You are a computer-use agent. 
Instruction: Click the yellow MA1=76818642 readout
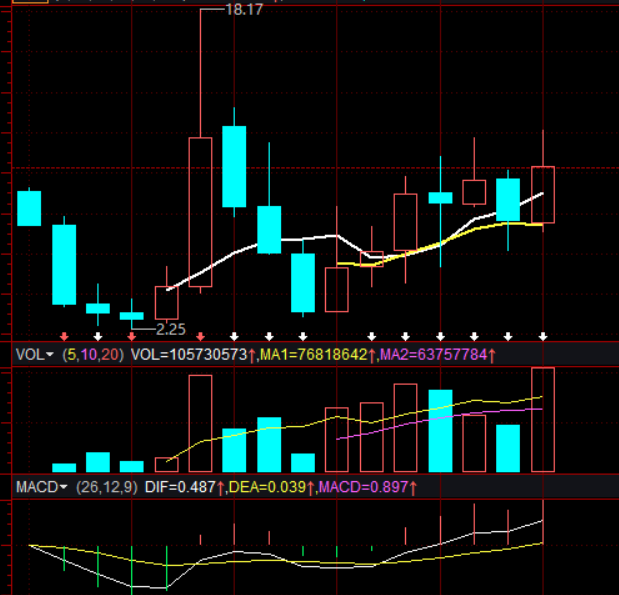pos(315,354)
